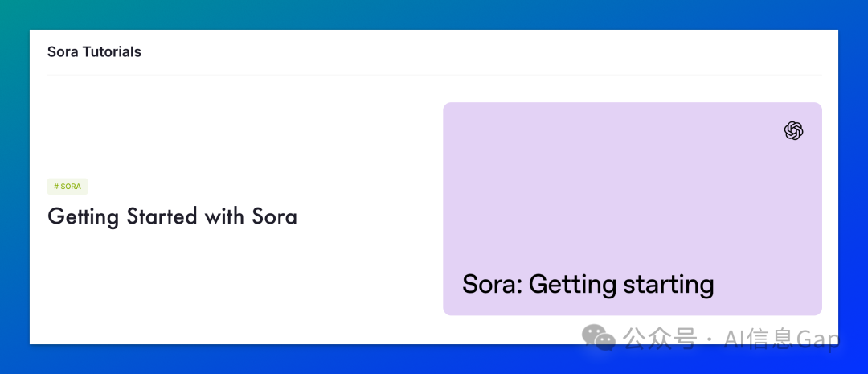Click the word starting on the lavender card
Image resolution: width=868 pixels, height=374 pixels.
(x=669, y=286)
